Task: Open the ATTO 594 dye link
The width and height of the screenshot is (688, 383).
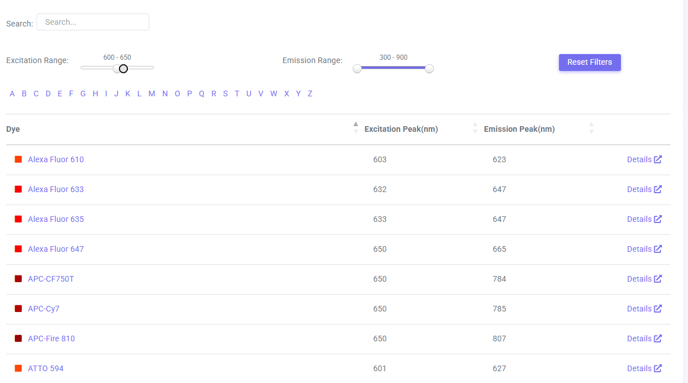Action: 46,368
